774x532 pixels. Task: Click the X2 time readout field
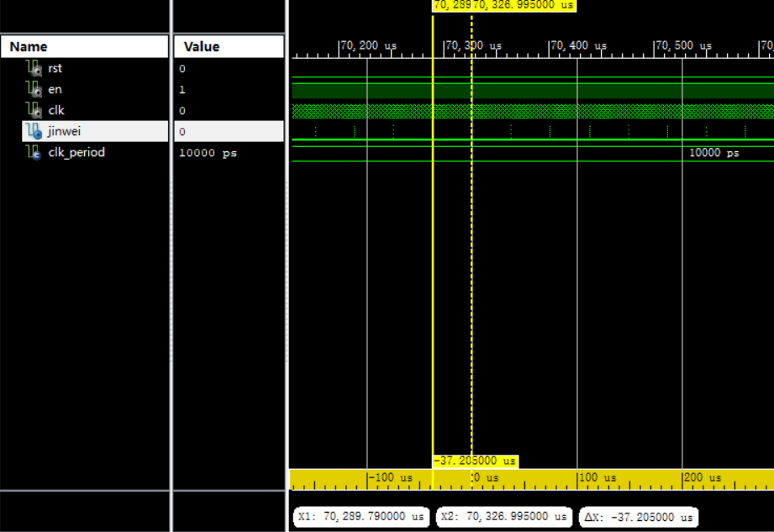coord(504,517)
